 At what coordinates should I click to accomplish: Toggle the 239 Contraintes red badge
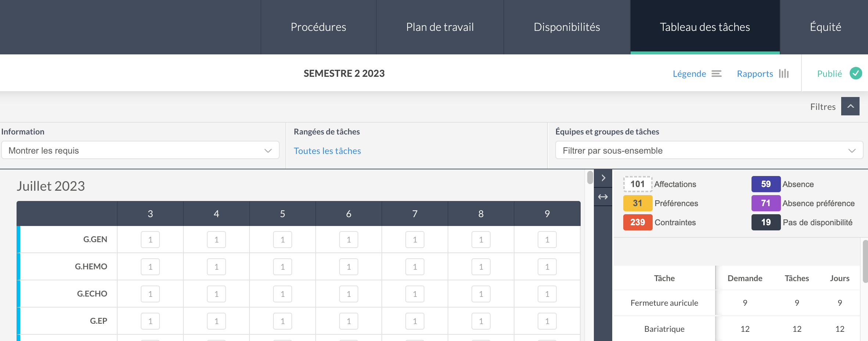click(x=638, y=222)
